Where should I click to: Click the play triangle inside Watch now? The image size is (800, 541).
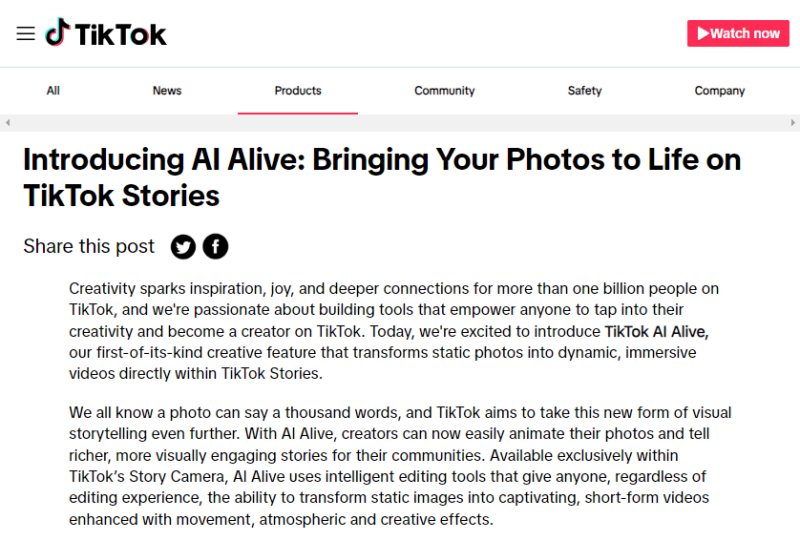point(701,33)
